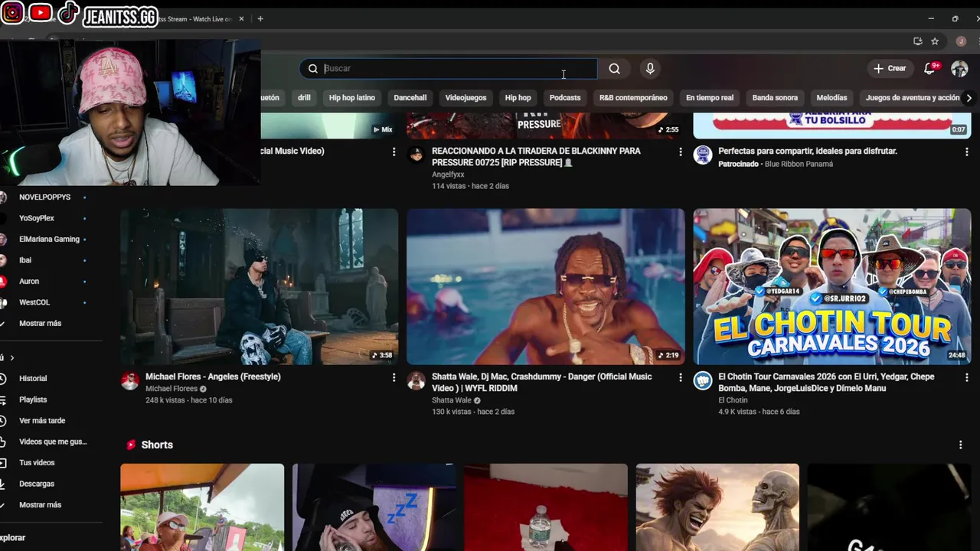Open the notifications bell
This screenshot has height=551, width=980.
point(929,69)
